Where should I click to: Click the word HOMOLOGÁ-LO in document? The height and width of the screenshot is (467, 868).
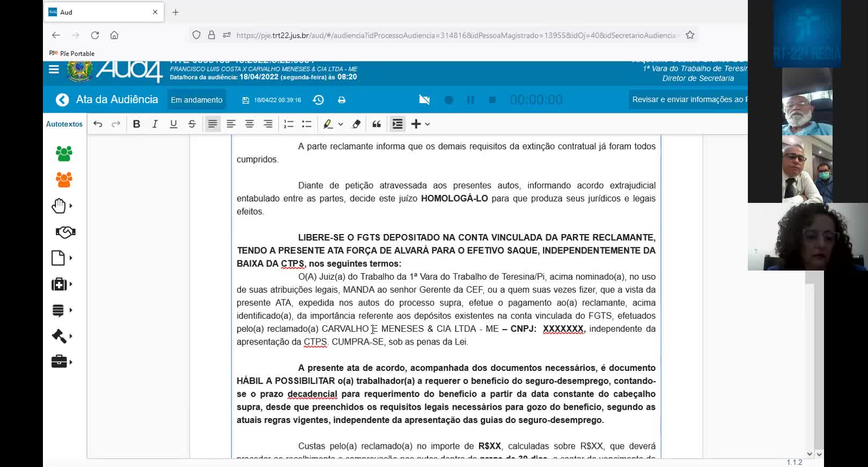click(x=454, y=199)
